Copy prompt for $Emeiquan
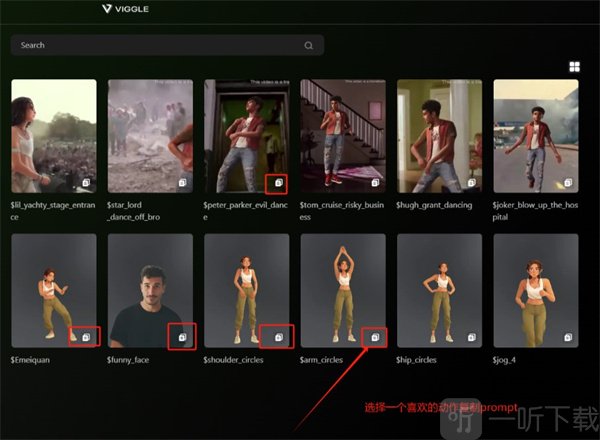600x440 pixels. [86, 337]
